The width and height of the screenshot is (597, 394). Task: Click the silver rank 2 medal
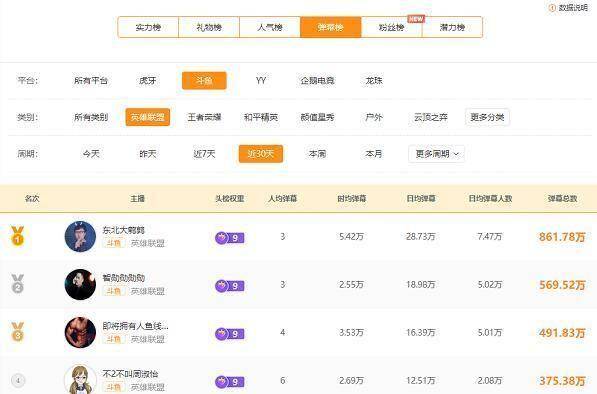[18, 284]
